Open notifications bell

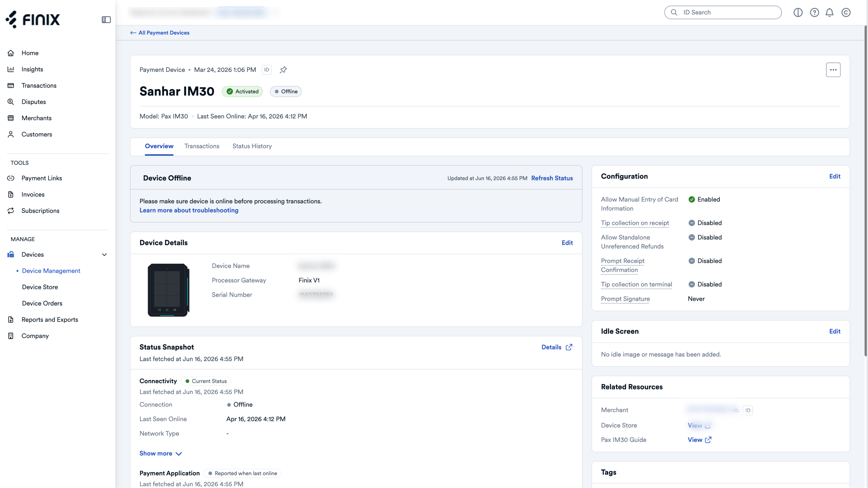(829, 12)
